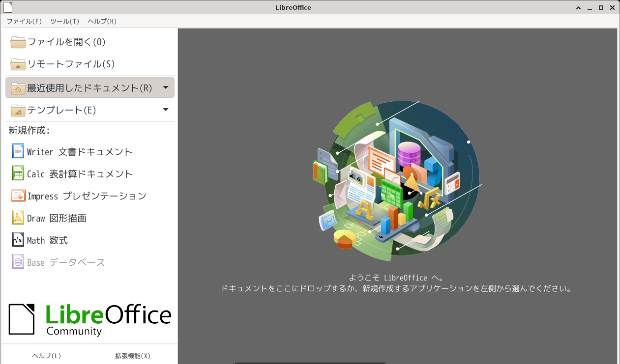
Task: Click テンプレート(E) button
Action: coord(81,110)
